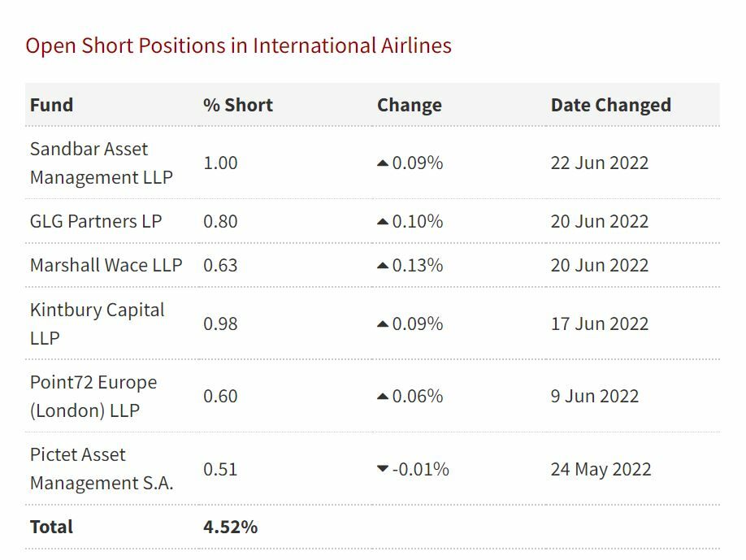This screenshot has width=746, height=560.
Task: Click the up arrow beside 0.09% for Sandbar
Action: click(383, 163)
